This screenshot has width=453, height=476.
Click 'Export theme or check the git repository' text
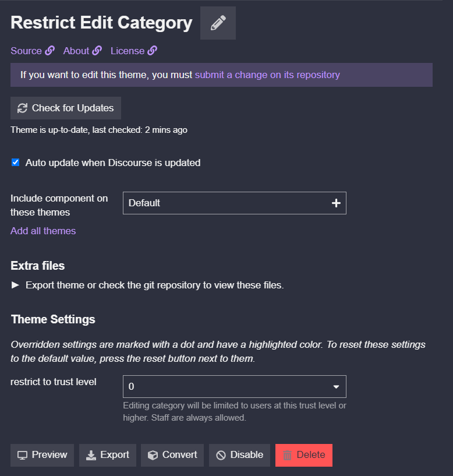(x=155, y=285)
